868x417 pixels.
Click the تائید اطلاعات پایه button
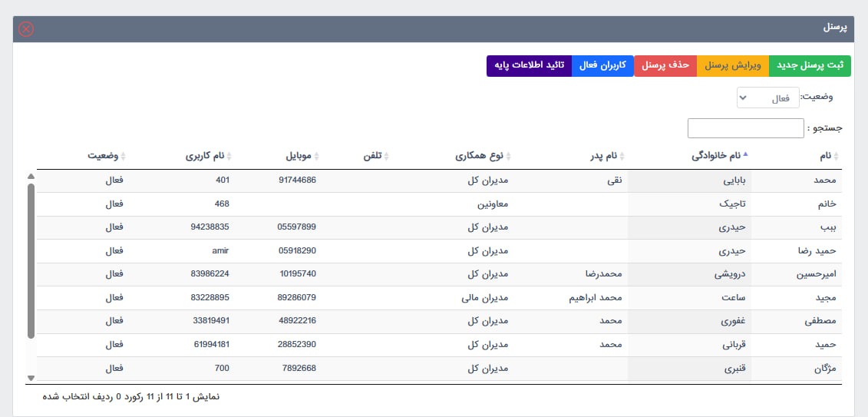pyautogui.click(x=529, y=65)
